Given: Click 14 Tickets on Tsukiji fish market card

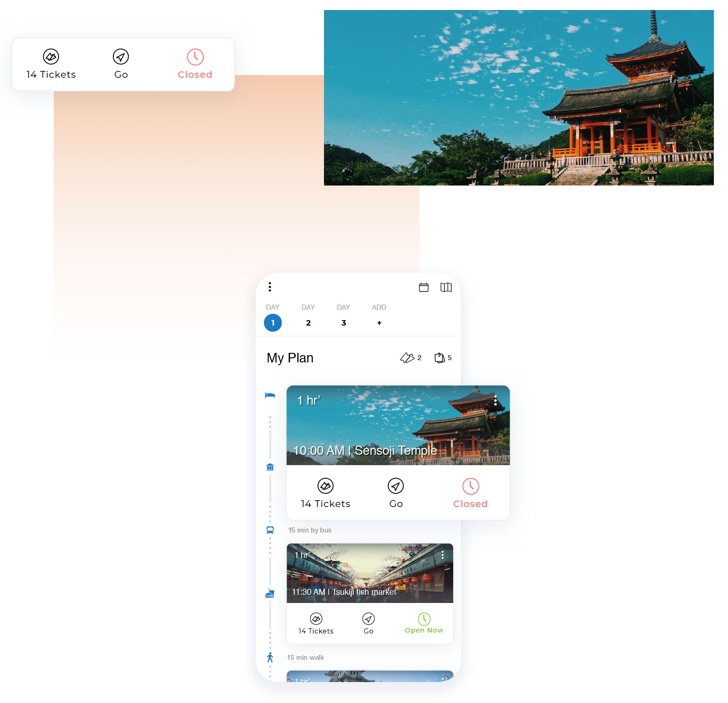Looking at the screenshot, I should (316, 624).
